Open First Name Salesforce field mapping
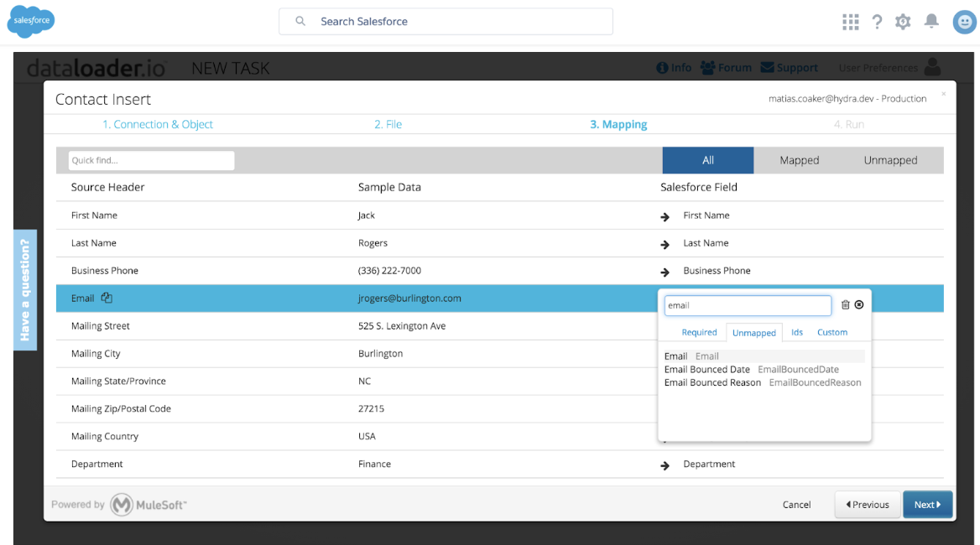980x545 pixels. (x=706, y=215)
